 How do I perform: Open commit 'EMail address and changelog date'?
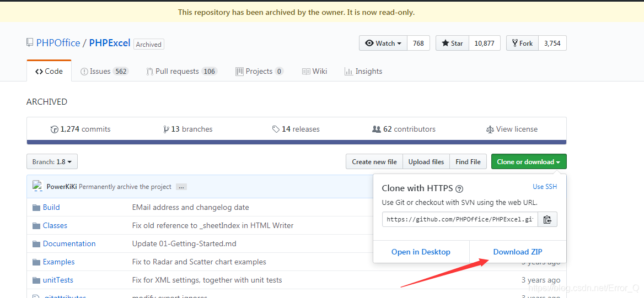[191, 207]
